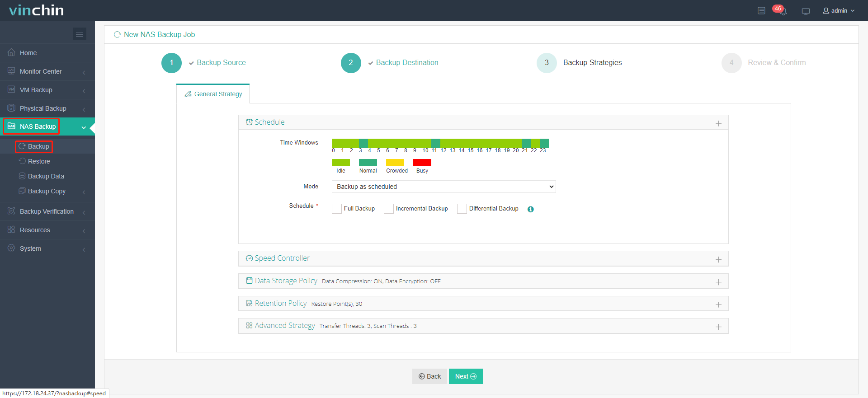Click the Back button
This screenshot has width=868, height=398.
[429, 376]
